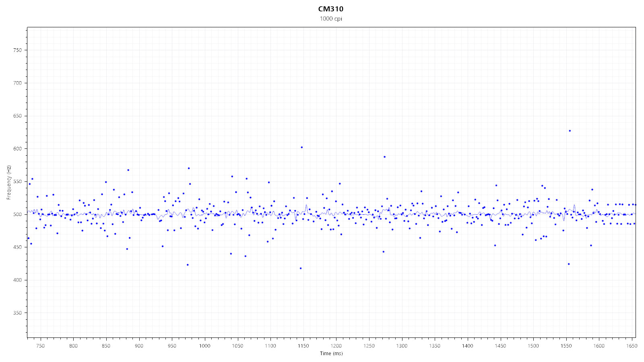The width and height of the screenshot is (644, 362).
Task: Click the 800 time axis tick label
Action: pyautogui.click(x=73, y=346)
